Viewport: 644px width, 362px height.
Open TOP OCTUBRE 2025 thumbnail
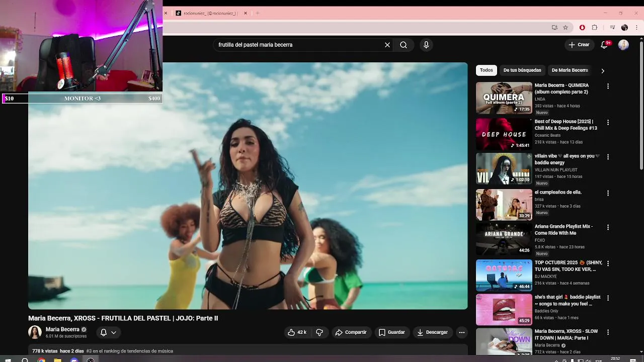click(x=504, y=275)
